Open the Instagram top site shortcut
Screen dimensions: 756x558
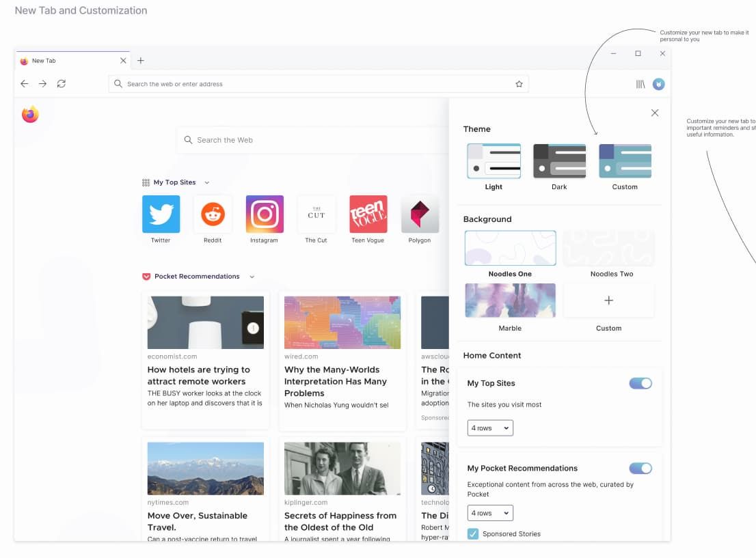click(265, 214)
